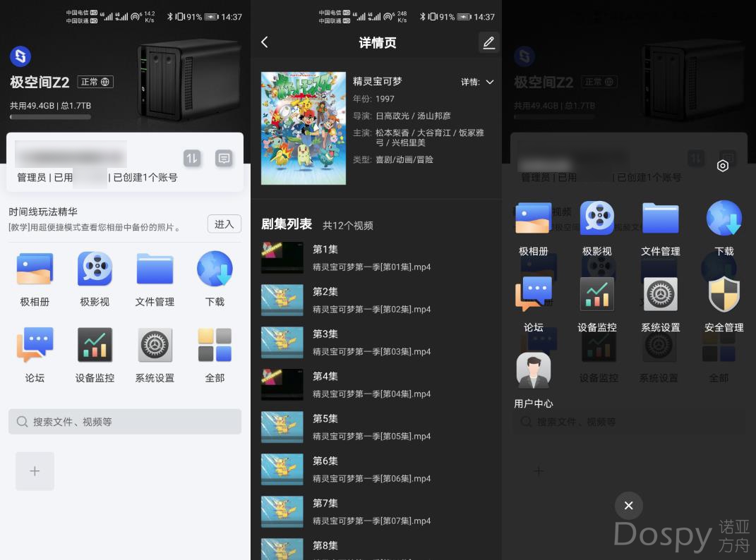Open 系统设置 on the light home screen

pyautogui.click(x=155, y=345)
